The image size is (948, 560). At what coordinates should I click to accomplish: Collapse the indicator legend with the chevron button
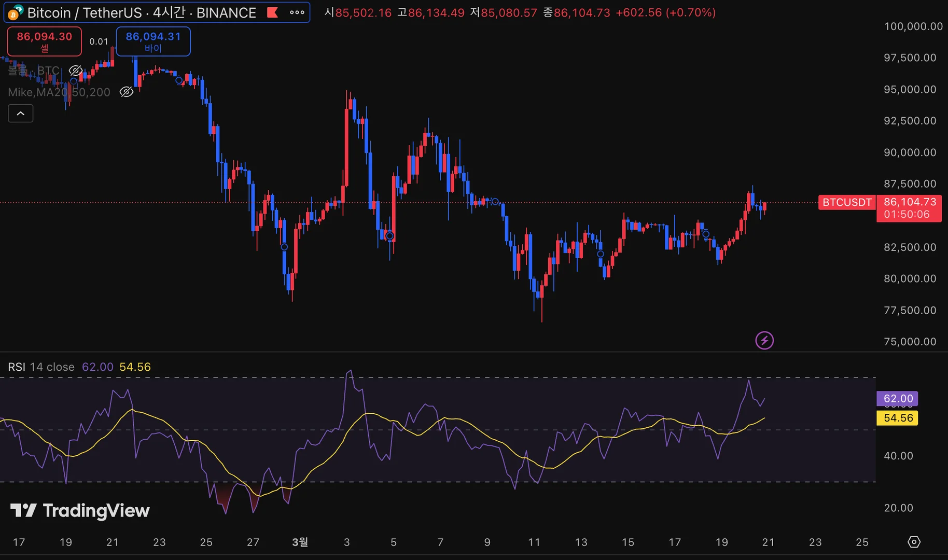coord(21,114)
